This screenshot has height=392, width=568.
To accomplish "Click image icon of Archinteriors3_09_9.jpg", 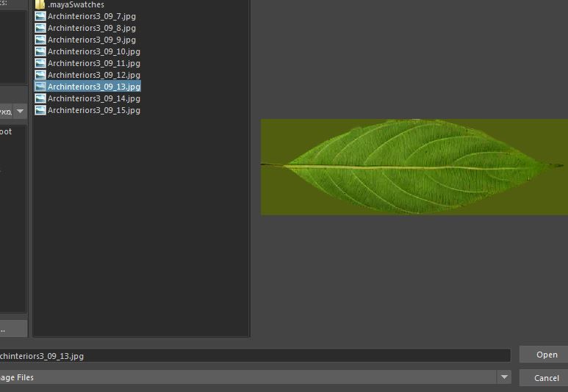I will click(x=40, y=40).
